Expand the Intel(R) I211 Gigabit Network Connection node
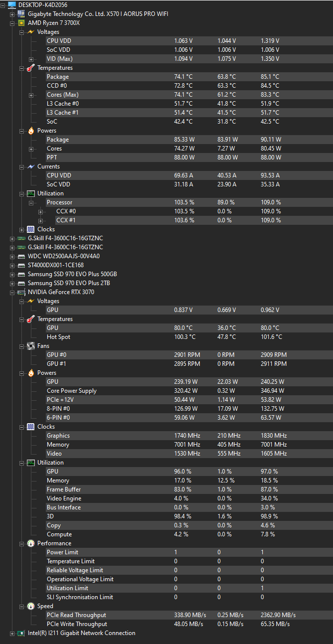333x644 pixels. pos(12,633)
